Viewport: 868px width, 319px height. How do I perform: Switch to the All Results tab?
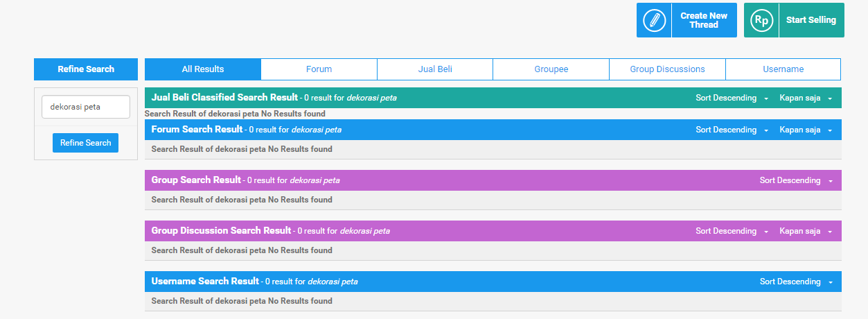coord(203,69)
